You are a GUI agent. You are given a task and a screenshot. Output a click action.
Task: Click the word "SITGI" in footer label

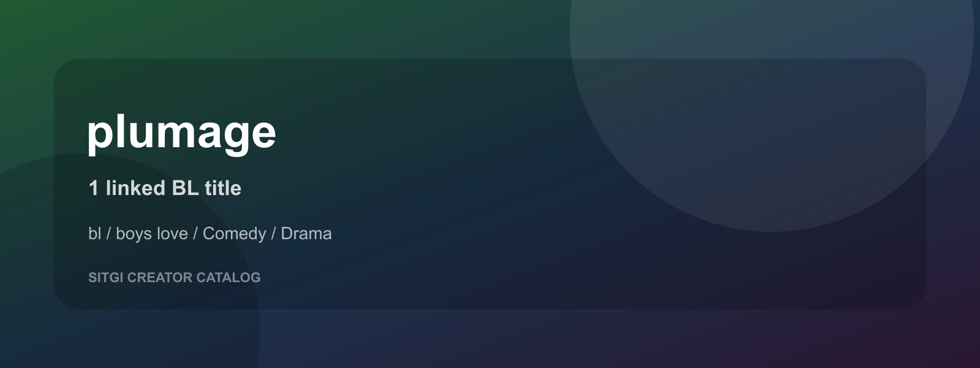point(106,278)
